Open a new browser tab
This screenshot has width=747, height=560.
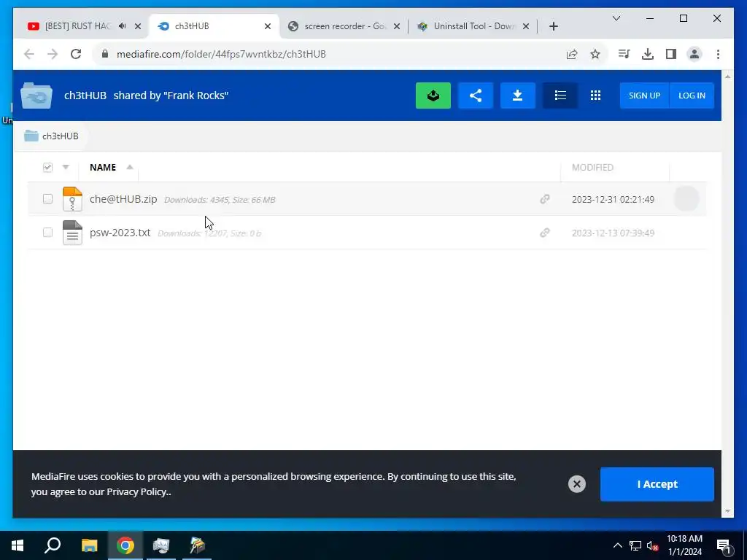click(553, 26)
